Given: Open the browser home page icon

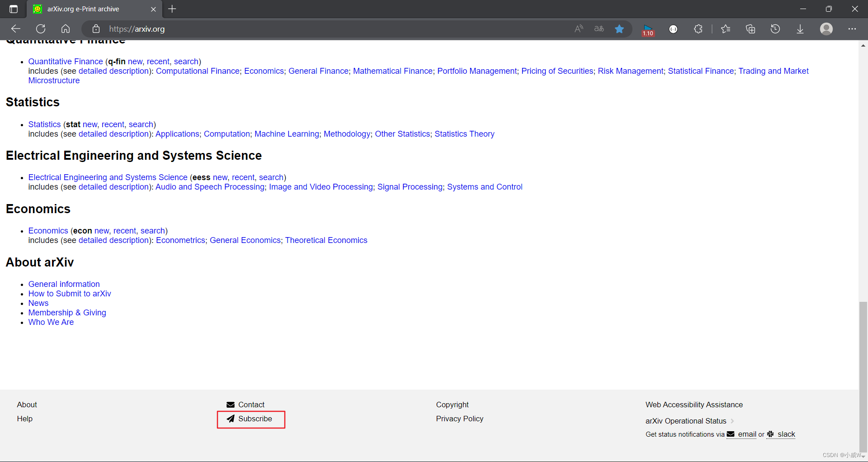Looking at the screenshot, I should 66,29.
